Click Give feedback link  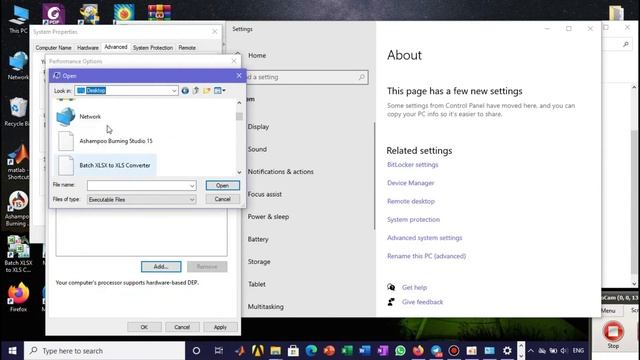pos(422,302)
